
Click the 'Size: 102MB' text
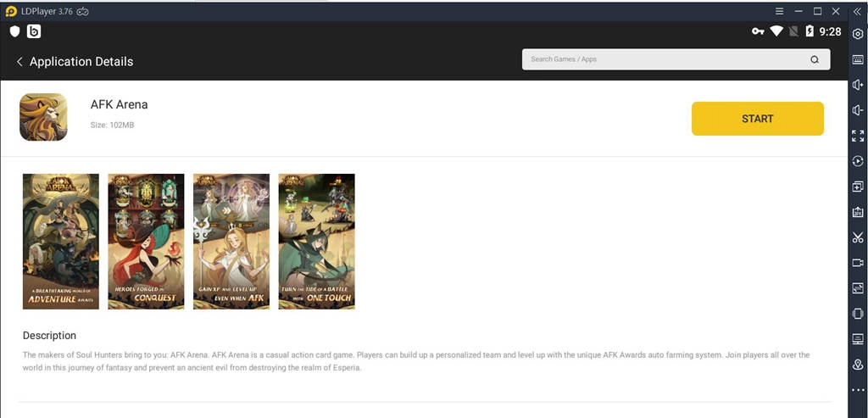coord(113,125)
